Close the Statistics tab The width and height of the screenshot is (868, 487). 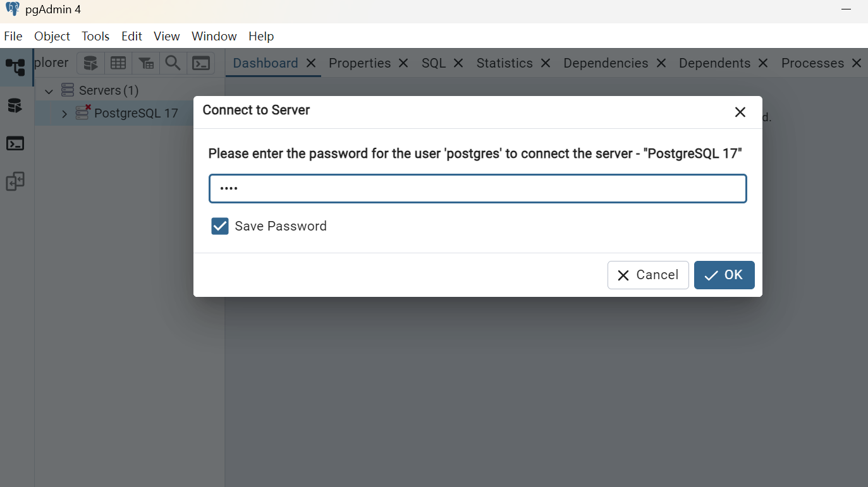545,63
